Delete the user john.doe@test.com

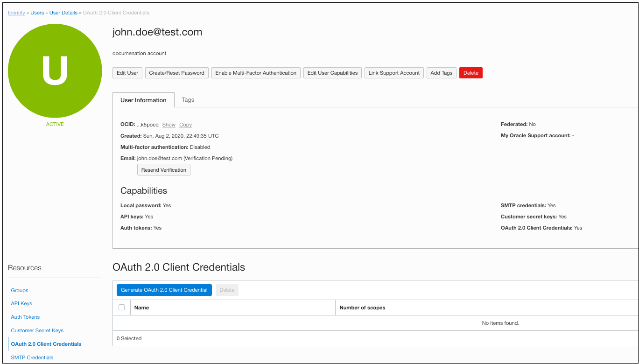pos(470,73)
